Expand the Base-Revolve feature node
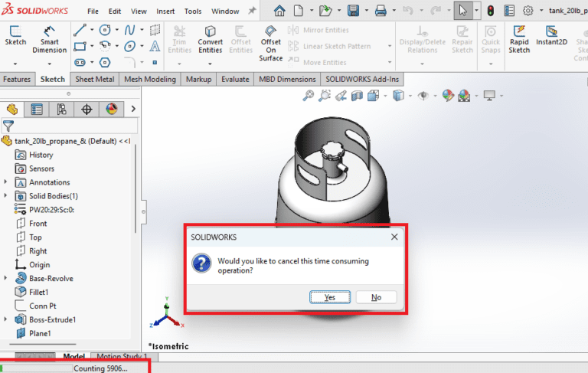Image resolution: width=588 pixels, height=373 pixels. (x=5, y=278)
